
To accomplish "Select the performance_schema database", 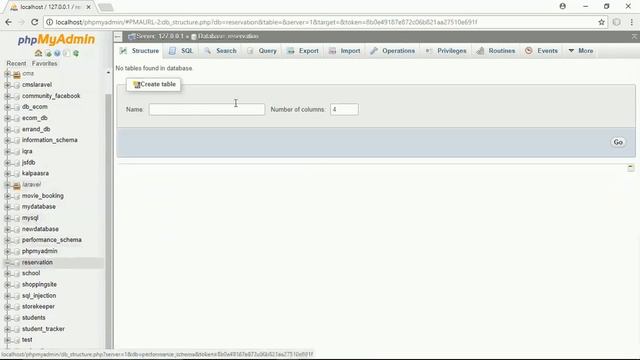I will click(52, 240).
